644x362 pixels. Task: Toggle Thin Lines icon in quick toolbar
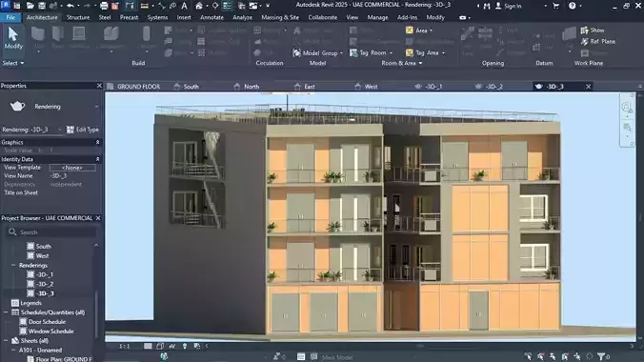pyautogui.click(x=227, y=6)
